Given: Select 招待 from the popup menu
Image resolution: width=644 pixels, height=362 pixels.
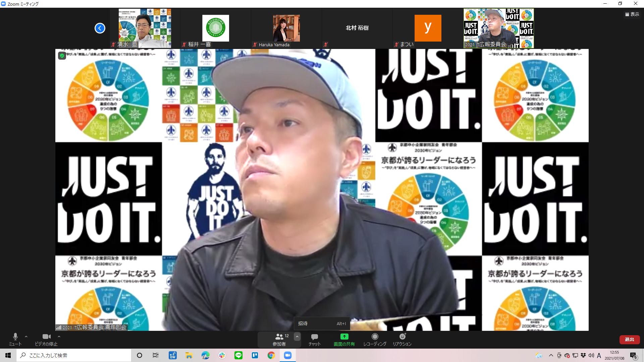Looking at the screenshot, I should tap(322, 323).
